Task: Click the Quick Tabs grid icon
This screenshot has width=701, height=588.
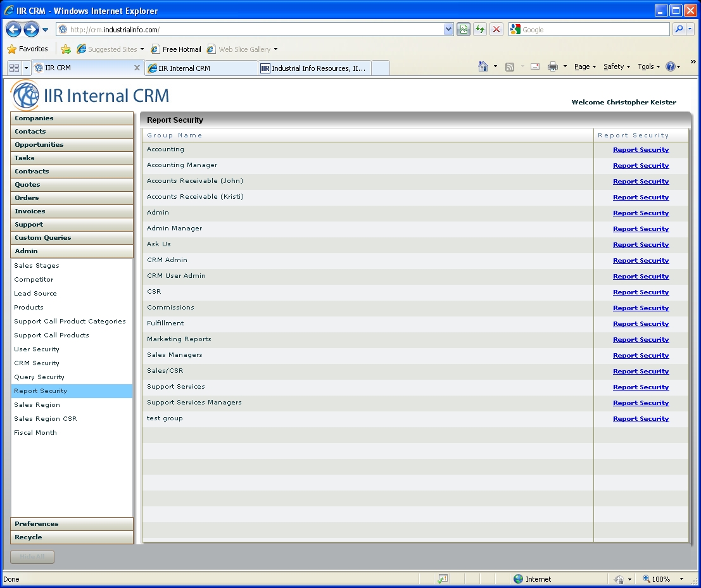Action: (x=14, y=68)
